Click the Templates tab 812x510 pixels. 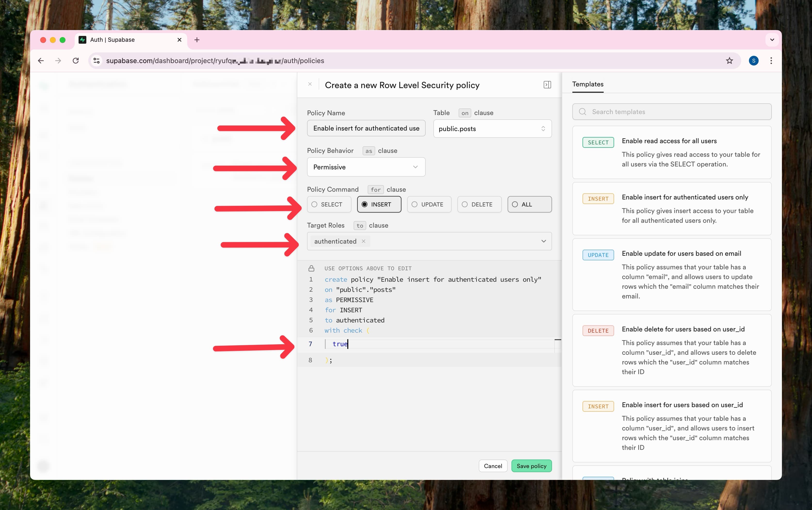[588, 84]
